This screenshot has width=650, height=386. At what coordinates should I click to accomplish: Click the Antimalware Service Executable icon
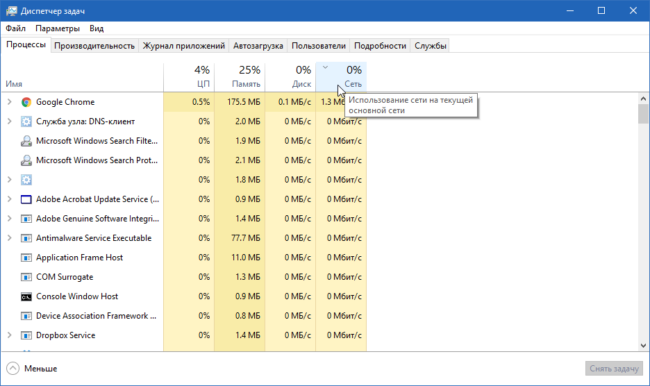tap(26, 238)
